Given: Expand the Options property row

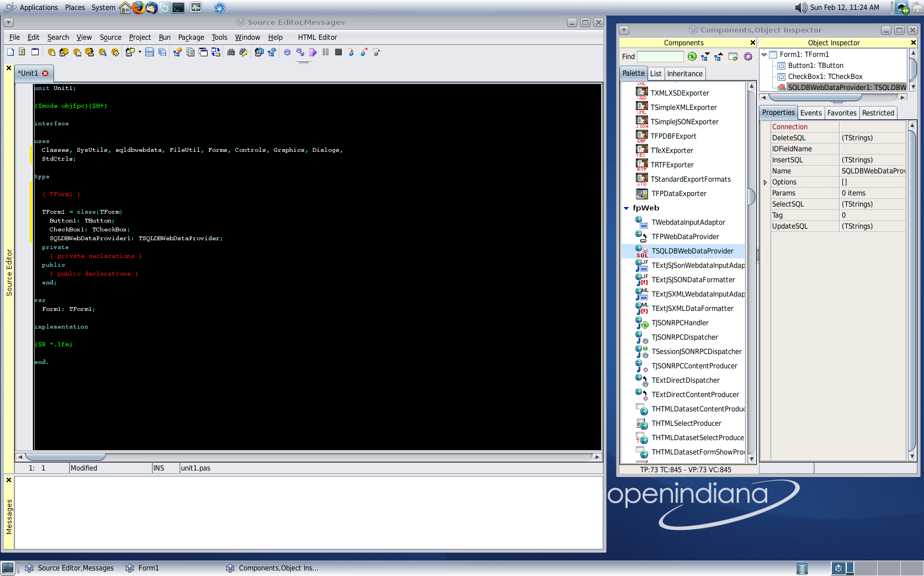Looking at the screenshot, I should (765, 182).
